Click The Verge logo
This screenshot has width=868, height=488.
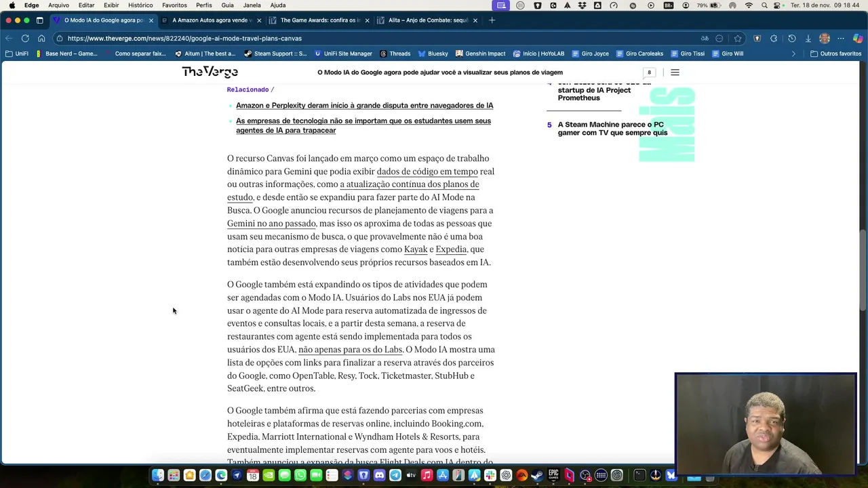[210, 72]
